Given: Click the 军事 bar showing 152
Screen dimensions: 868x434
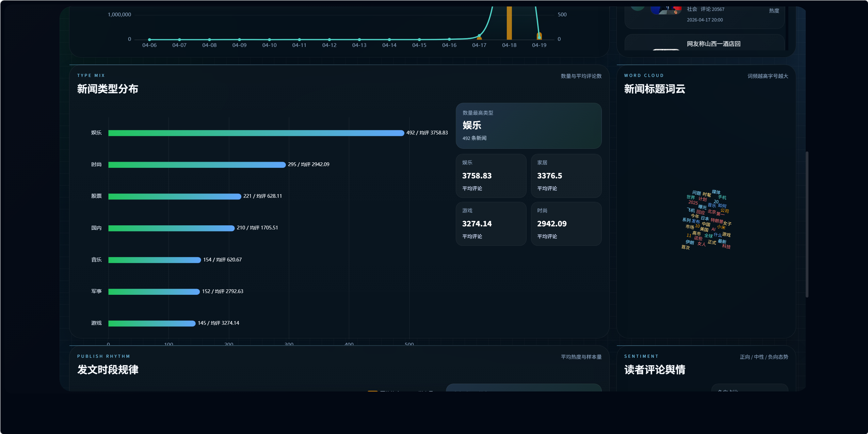Looking at the screenshot, I should pyautogui.click(x=154, y=292).
